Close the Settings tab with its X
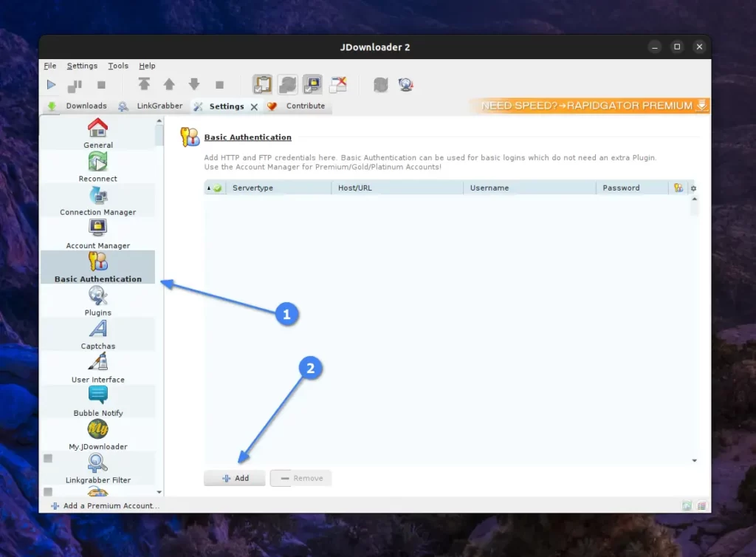Screen dimensions: 756x557 click(254, 106)
